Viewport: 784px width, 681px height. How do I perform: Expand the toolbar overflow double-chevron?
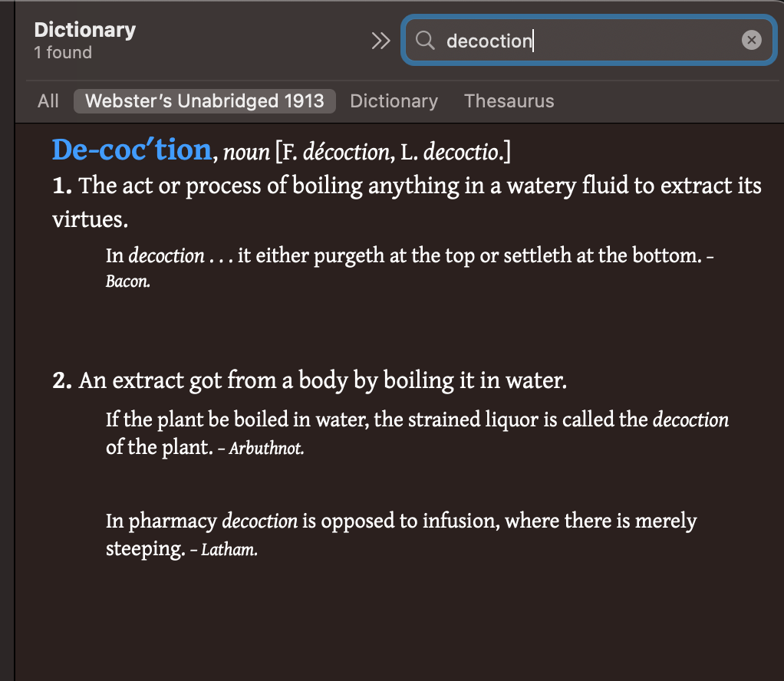point(380,41)
